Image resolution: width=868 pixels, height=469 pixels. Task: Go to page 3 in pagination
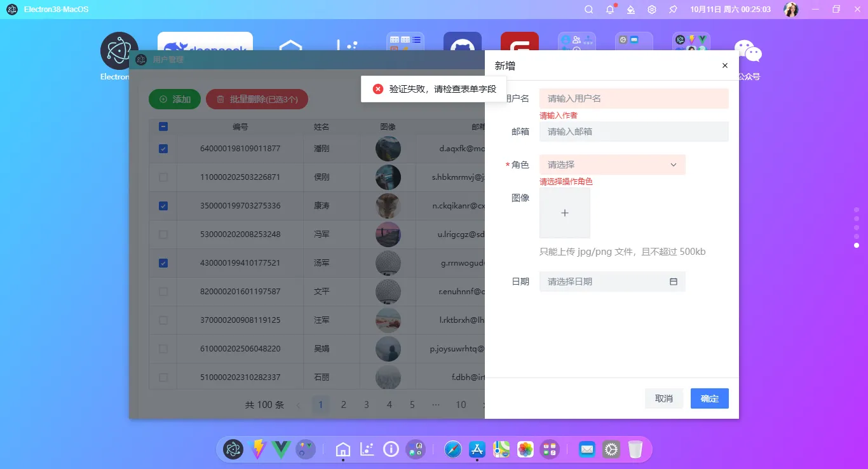[367, 404]
